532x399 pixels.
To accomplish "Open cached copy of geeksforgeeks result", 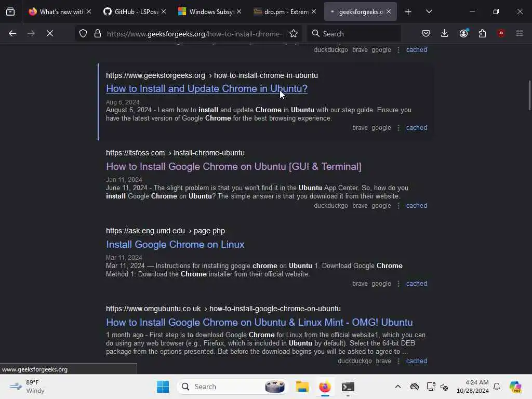I will pos(417,128).
